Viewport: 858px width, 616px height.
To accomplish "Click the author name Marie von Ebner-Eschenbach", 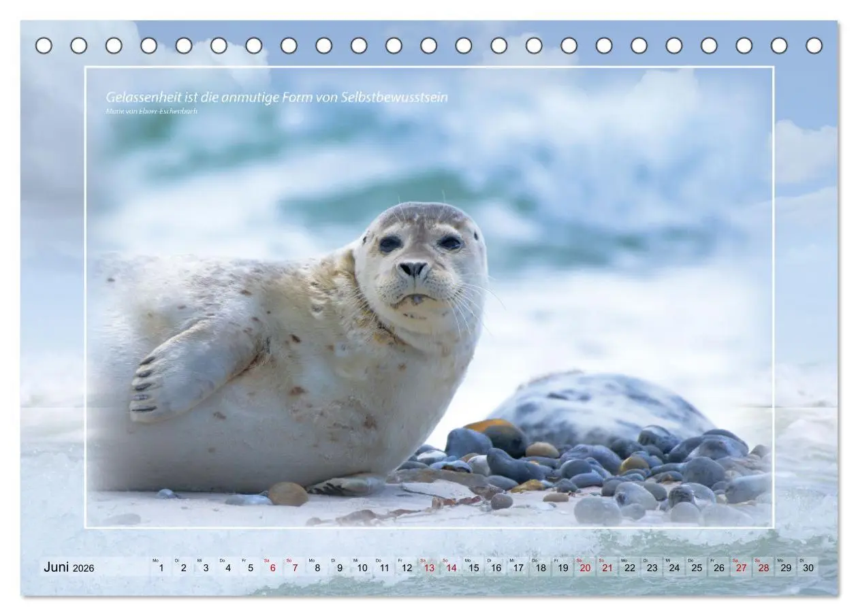I will (151, 111).
